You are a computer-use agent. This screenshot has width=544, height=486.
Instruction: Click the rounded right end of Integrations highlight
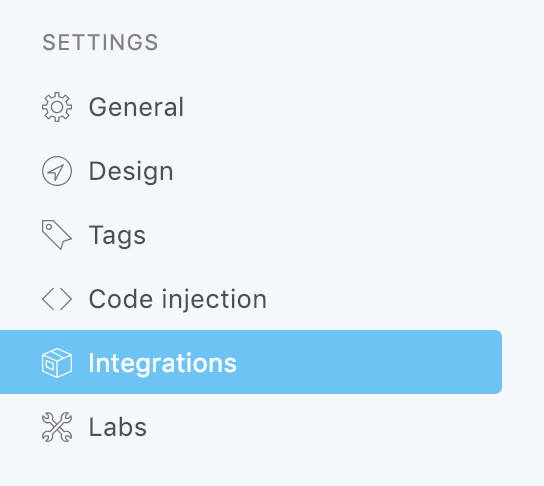click(x=495, y=362)
